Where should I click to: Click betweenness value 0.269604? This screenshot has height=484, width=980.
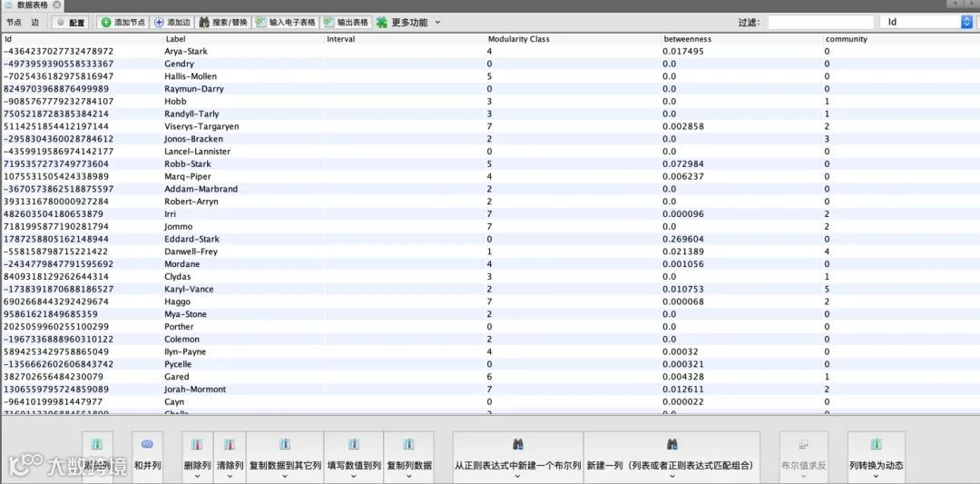click(x=683, y=239)
